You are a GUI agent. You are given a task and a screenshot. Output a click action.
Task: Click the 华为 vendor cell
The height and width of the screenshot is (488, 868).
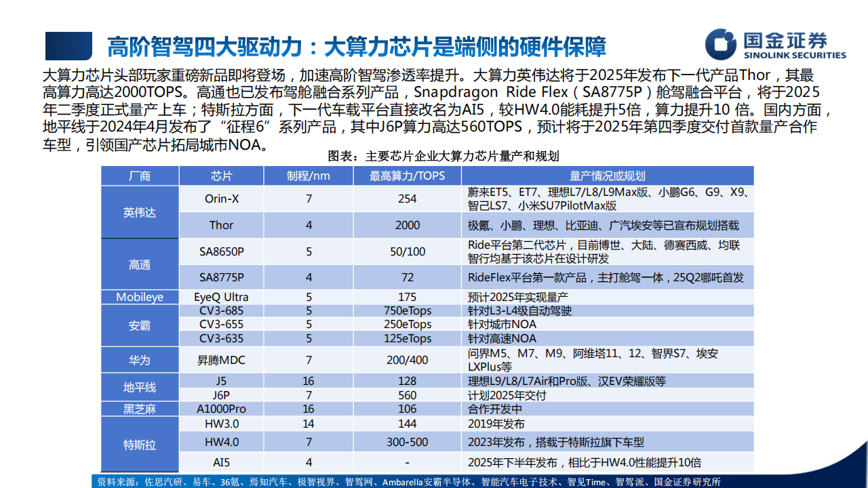(x=140, y=360)
